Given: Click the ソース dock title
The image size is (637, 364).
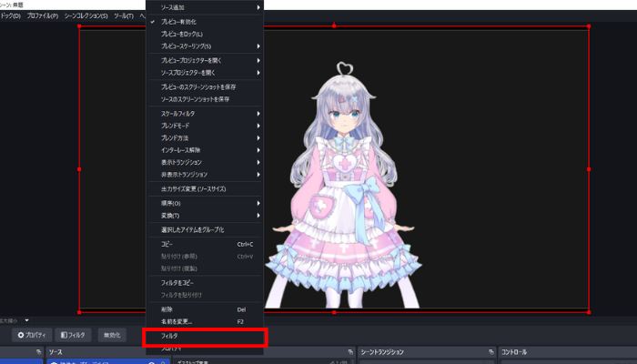Looking at the screenshot, I should click(56, 352).
